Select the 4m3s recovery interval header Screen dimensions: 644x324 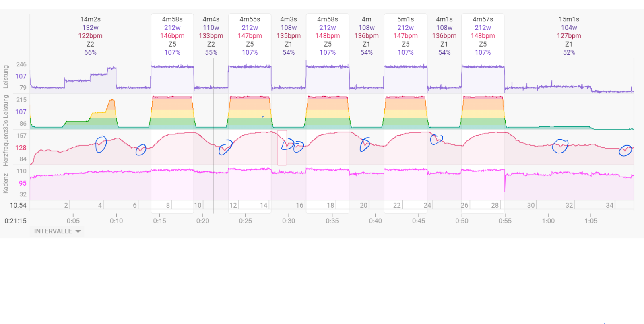[x=289, y=36]
